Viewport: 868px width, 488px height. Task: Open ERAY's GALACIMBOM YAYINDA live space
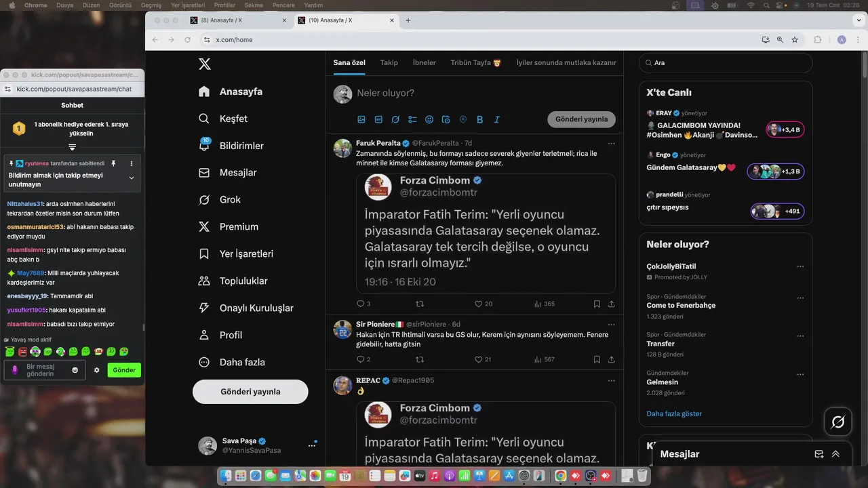click(726, 124)
